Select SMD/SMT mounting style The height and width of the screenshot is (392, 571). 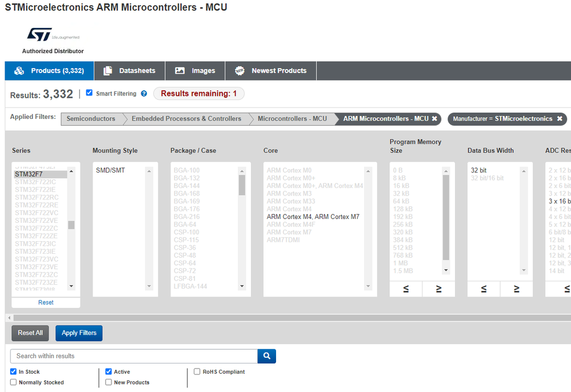(x=110, y=170)
